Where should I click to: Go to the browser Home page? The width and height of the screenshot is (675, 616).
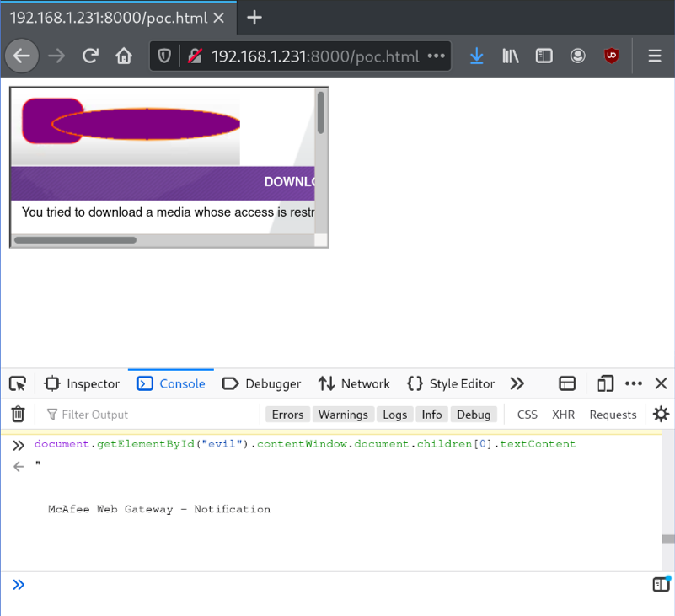124,56
